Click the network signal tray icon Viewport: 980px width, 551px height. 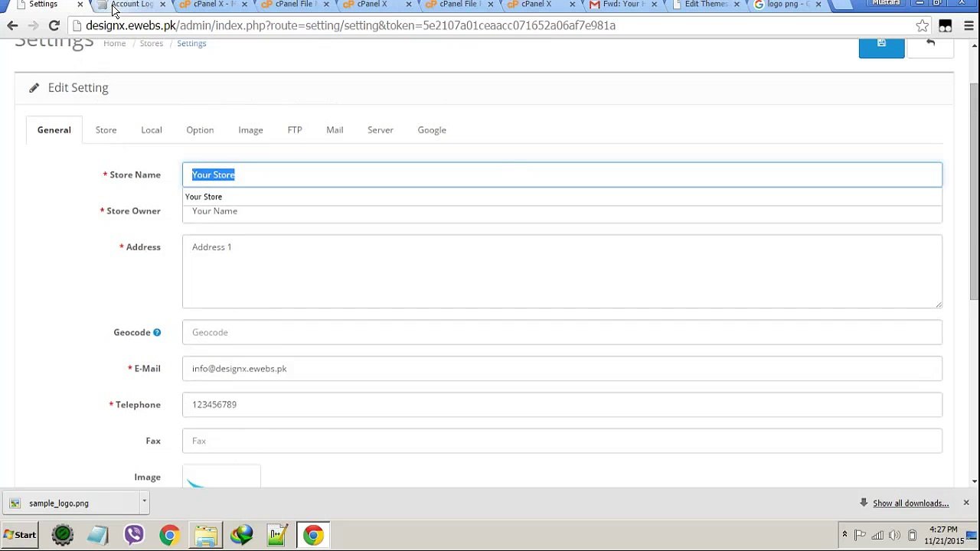[877, 535]
